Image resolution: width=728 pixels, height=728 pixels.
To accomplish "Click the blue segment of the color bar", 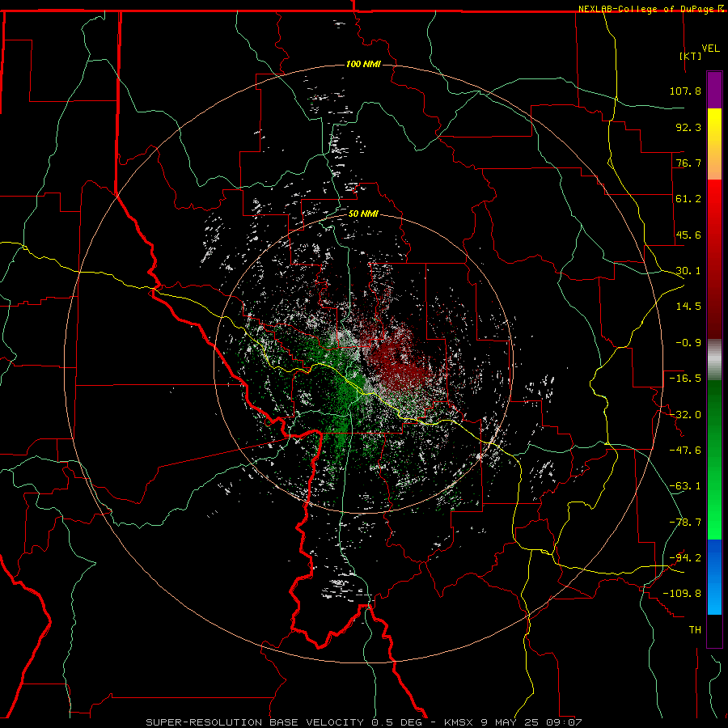I will [714, 577].
